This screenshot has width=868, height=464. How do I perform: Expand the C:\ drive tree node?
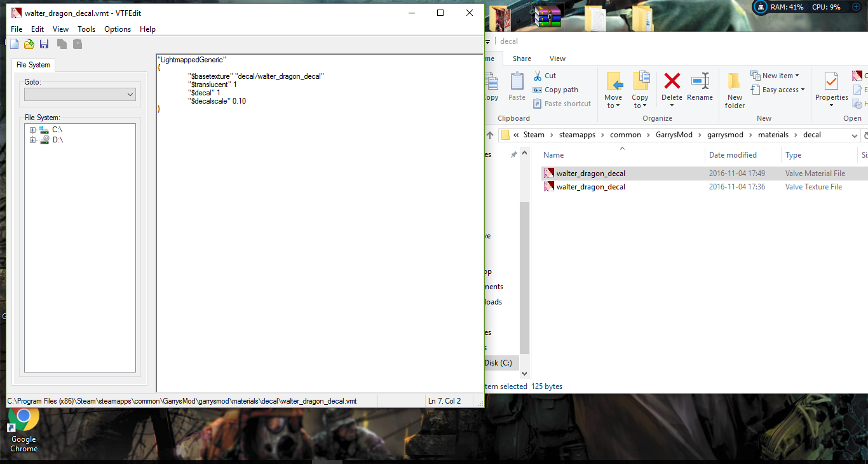(32, 130)
